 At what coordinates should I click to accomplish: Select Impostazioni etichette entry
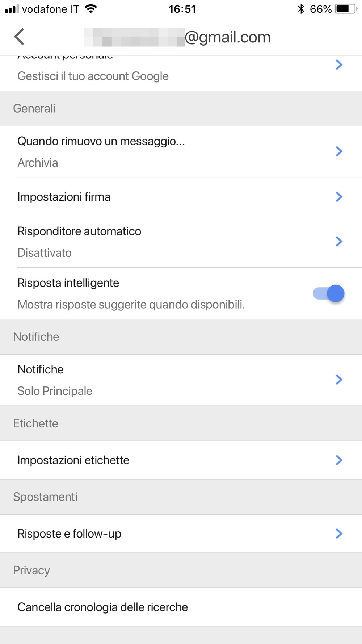click(x=73, y=460)
